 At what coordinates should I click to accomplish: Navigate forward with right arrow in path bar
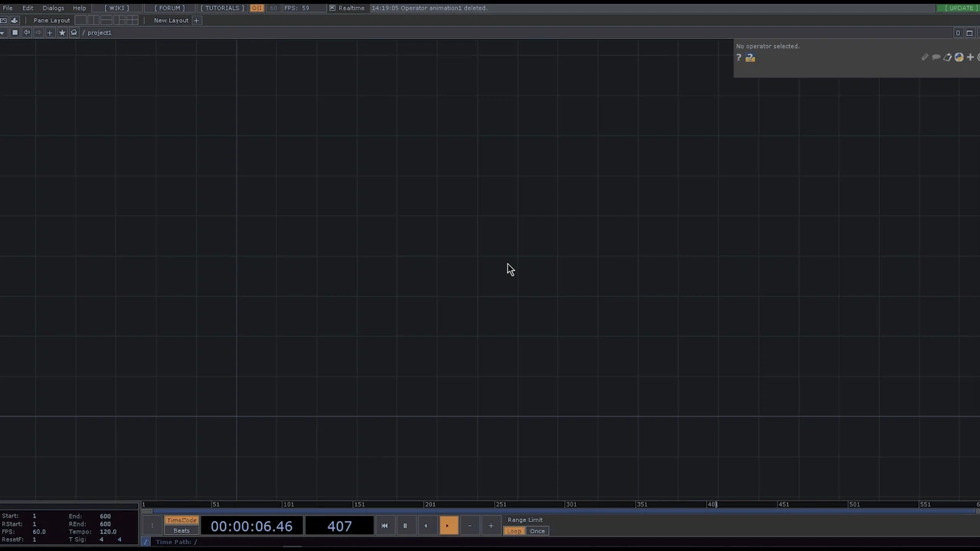[38, 33]
